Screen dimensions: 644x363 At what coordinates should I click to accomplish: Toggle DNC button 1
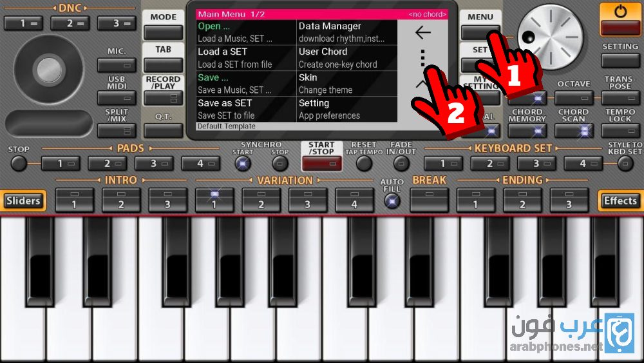23,23
